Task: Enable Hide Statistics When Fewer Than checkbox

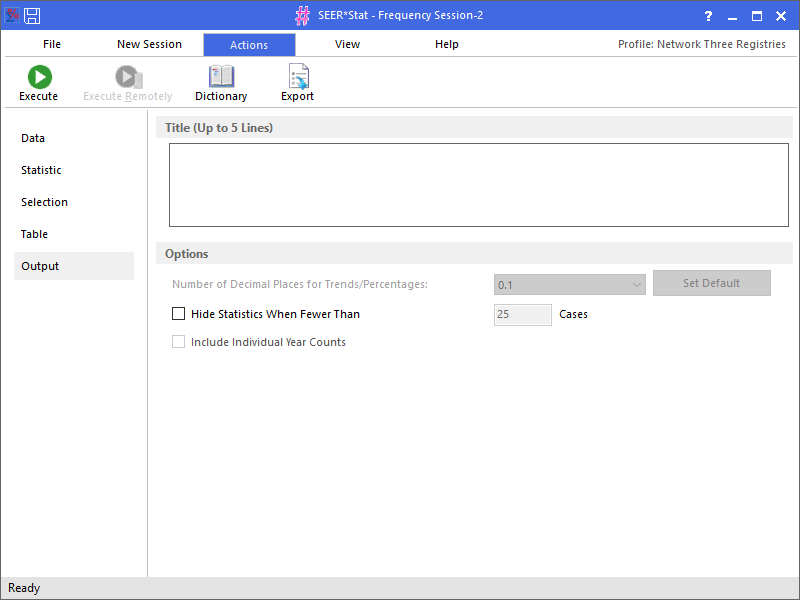Action: click(179, 314)
